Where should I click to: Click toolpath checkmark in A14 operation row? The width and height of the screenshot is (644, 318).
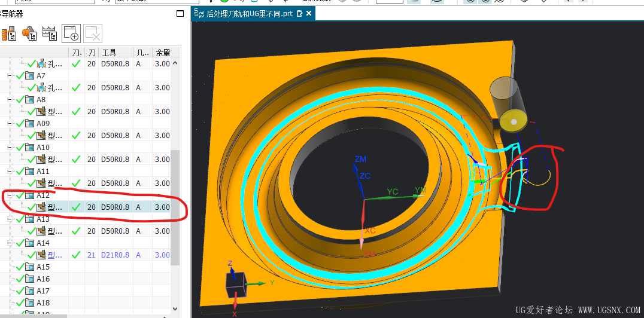[x=76, y=255]
